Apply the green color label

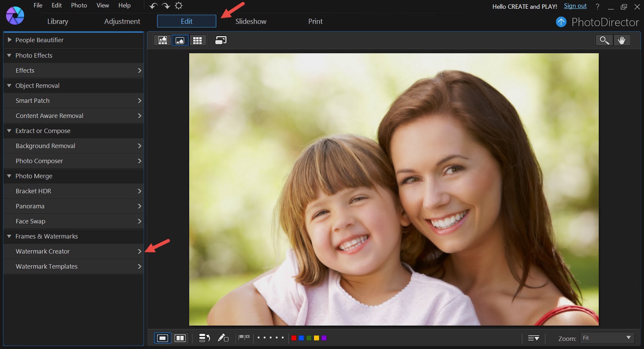[309, 338]
